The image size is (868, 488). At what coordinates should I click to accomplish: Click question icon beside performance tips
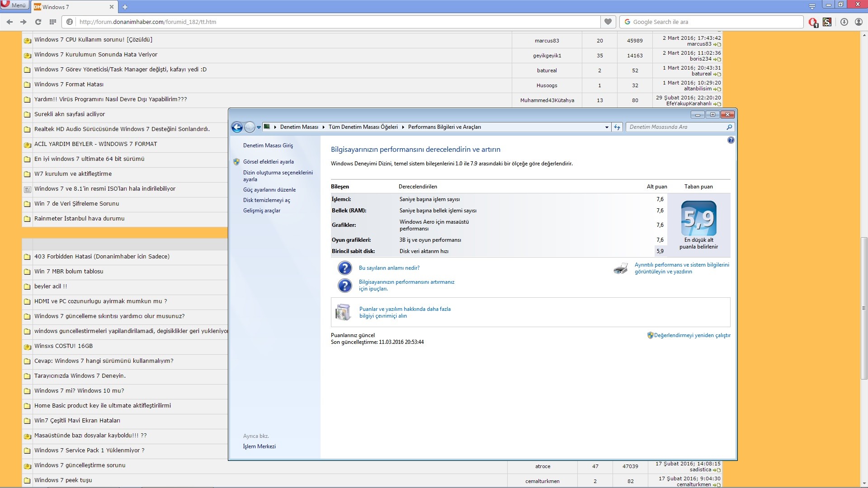click(344, 286)
